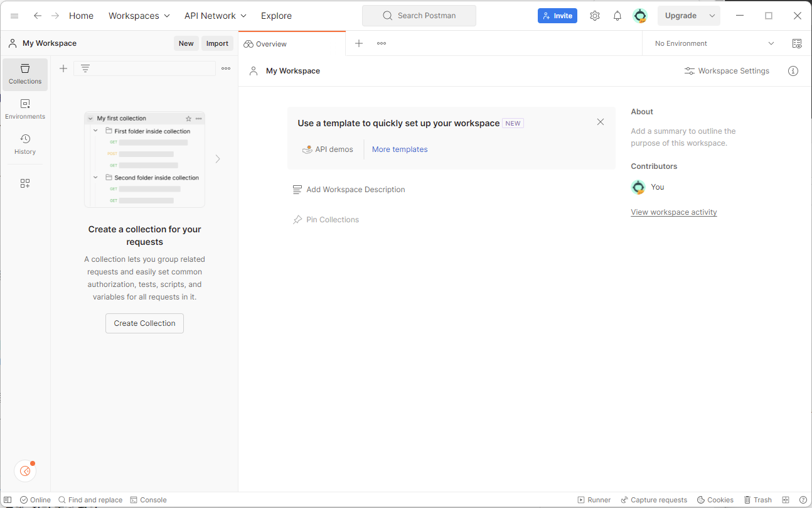Open Capture requests

[654, 500]
